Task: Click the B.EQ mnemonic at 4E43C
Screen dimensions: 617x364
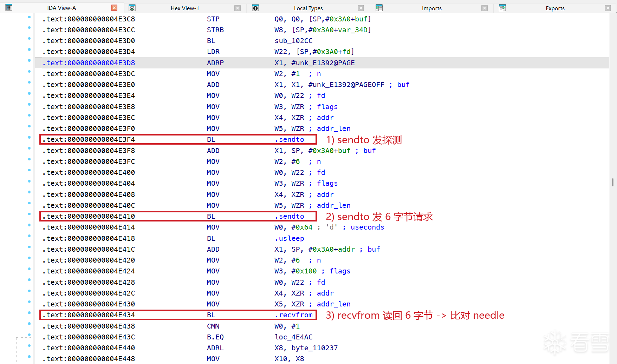Action: coord(215,337)
